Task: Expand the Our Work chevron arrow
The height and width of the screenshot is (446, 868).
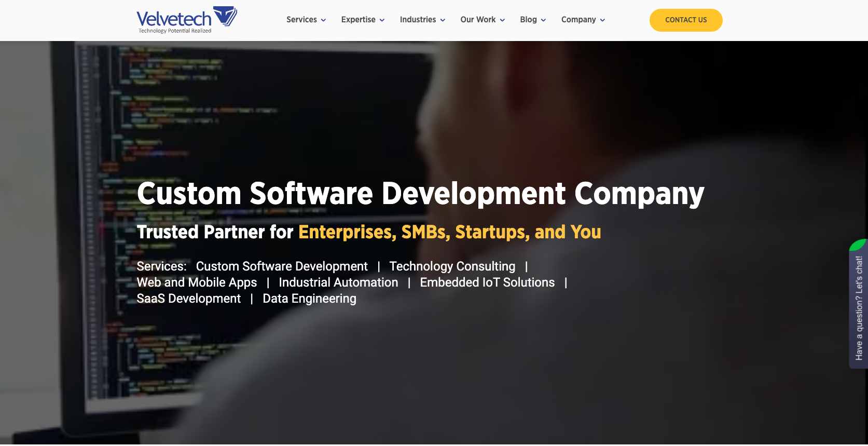Action: [x=502, y=20]
